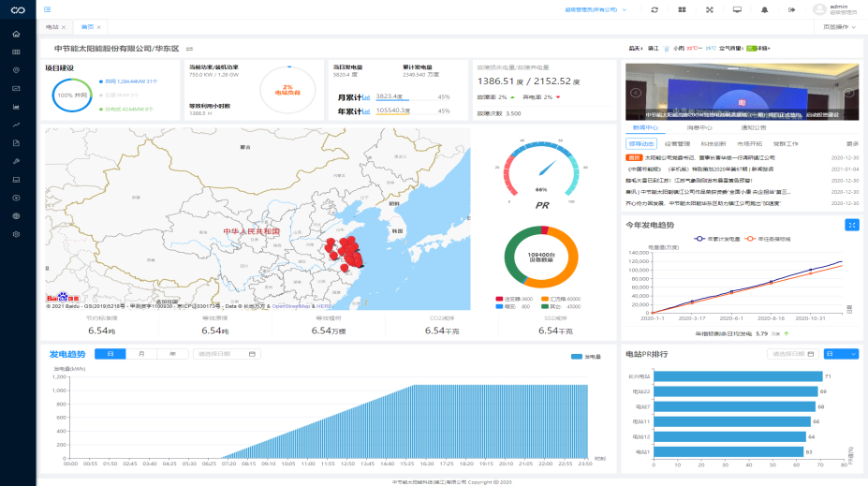Select the 年 option in 发电趋势
The height and width of the screenshot is (486, 868).
(x=172, y=354)
